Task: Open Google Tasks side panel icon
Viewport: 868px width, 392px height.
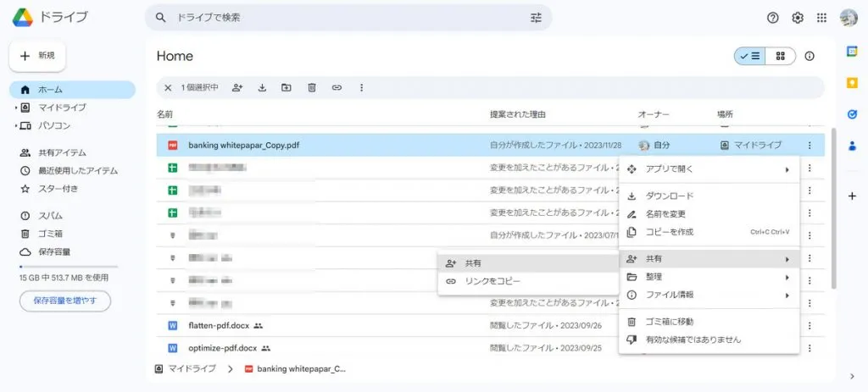Action: 853,114
